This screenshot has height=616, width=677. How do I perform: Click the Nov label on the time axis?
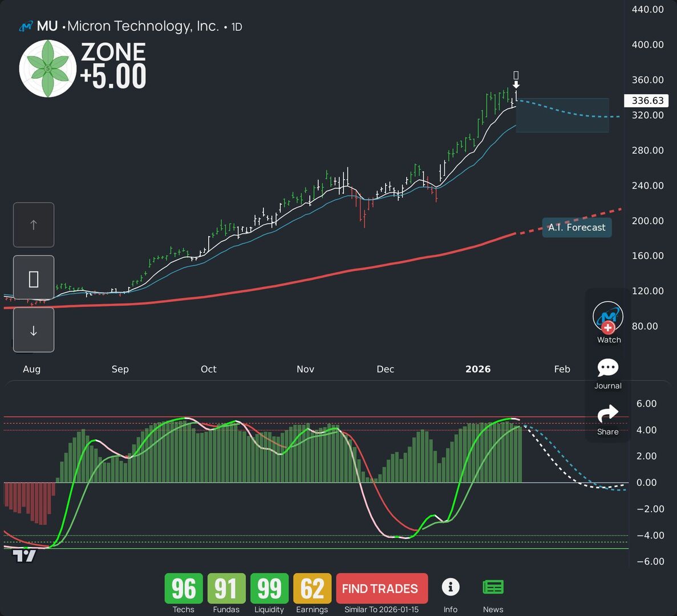[x=305, y=369]
